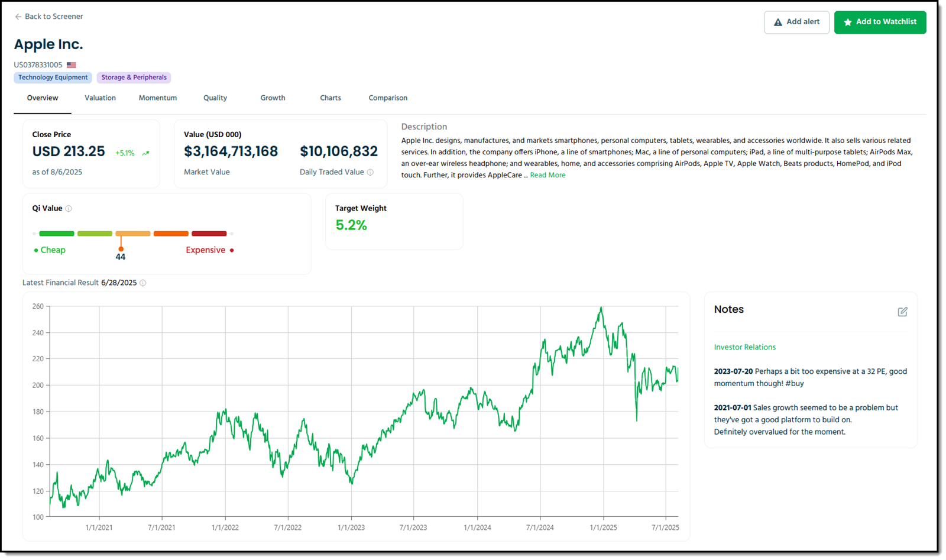Click the Storage & Peripherals tag
946x560 pixels.
pos(134,77)
